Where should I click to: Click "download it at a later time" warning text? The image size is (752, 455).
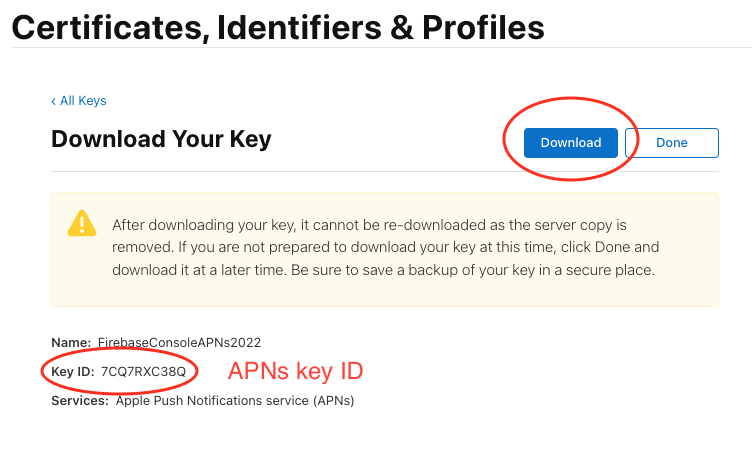coord(200,269)
